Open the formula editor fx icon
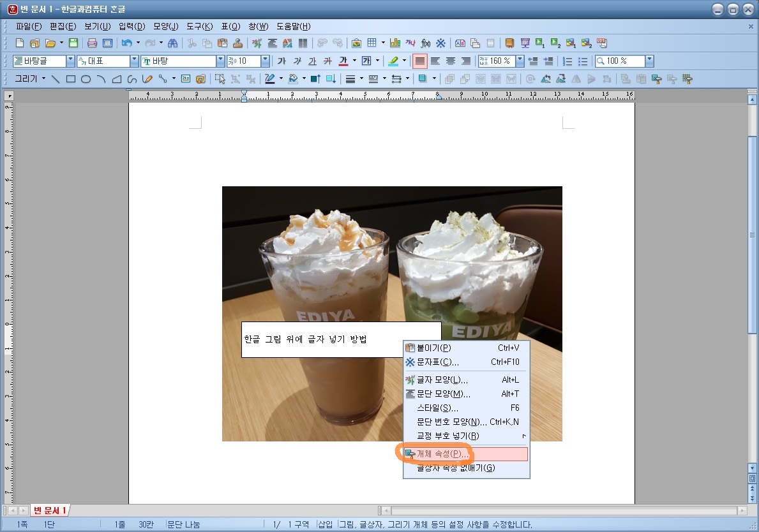759x532 pixels. click(426, 43)
